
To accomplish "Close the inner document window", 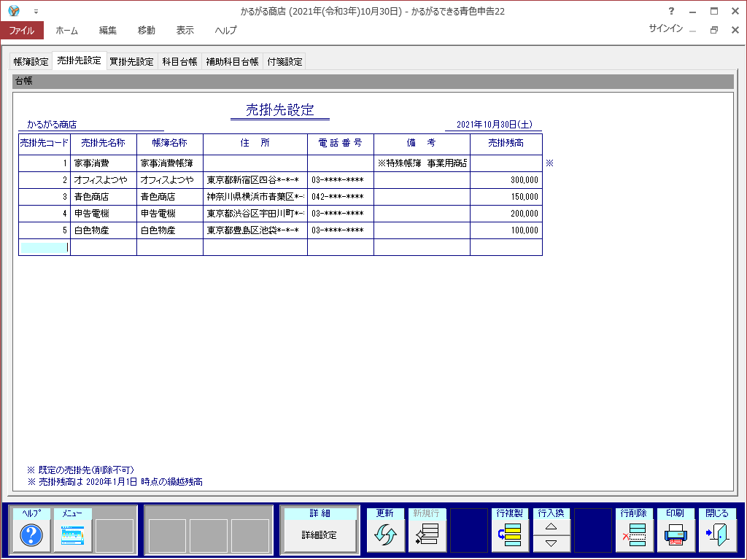I will click(735, 30).
